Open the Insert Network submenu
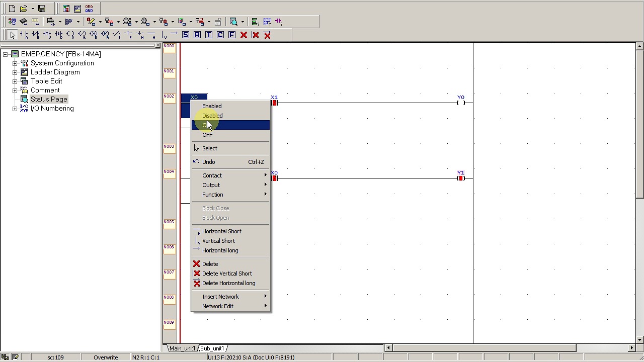 tap(230, 297)
